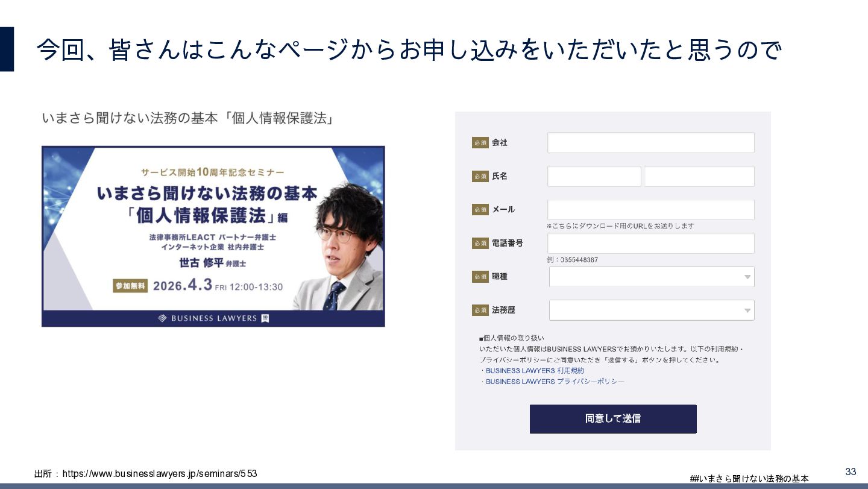
Task: Click the 法務歴 dropdown arrow
Action: [x=747, y=311]
